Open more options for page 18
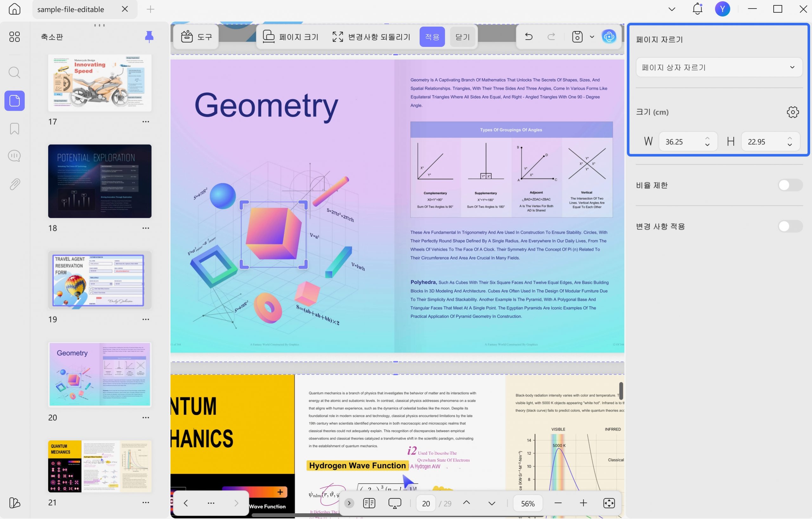The image size is (812, 519). (x=146, y=228)
